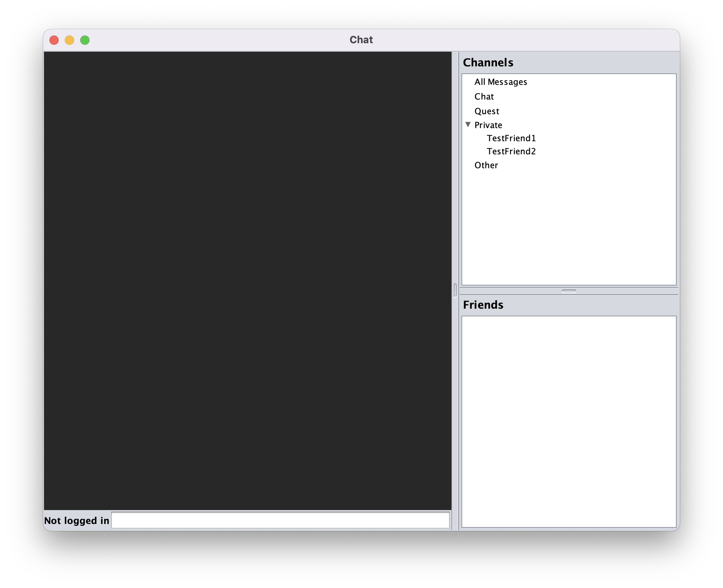
Task: Minimize the Chat window
Action: click(x=69, y=40)
